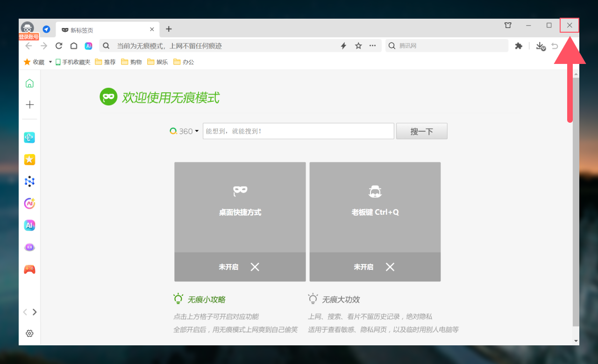Expand the 收藏 dropdown arrow
598x364 pixels.
pyautogui.click(x=50, y=62)
